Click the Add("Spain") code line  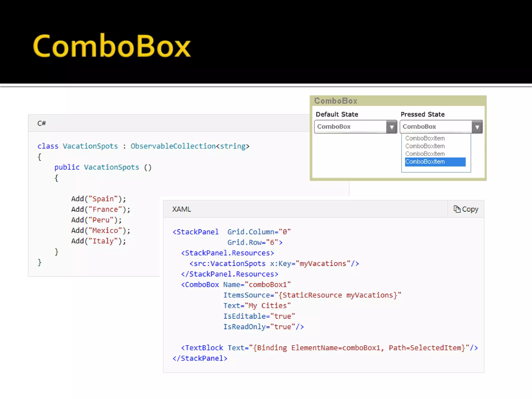[98, 199]
